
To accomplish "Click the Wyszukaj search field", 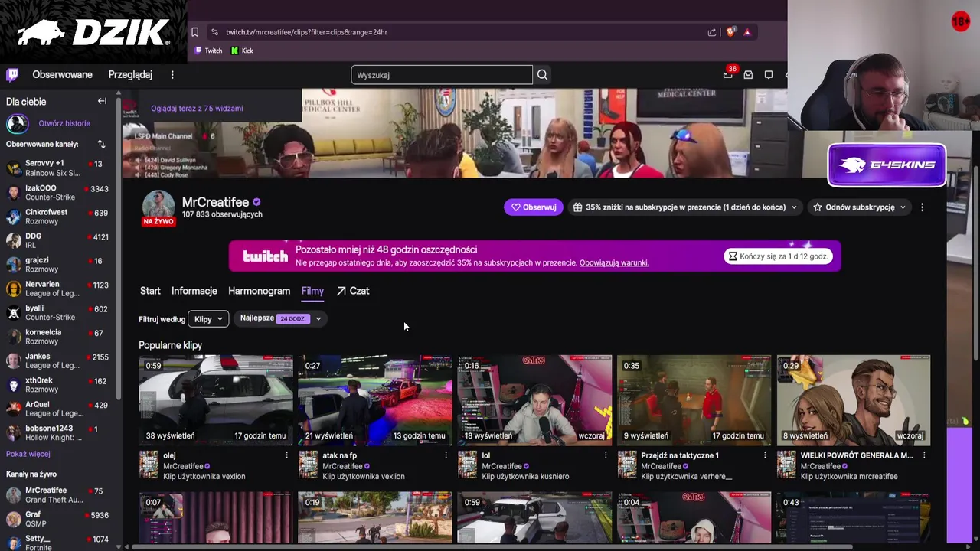I will click(x=442, y=75).
